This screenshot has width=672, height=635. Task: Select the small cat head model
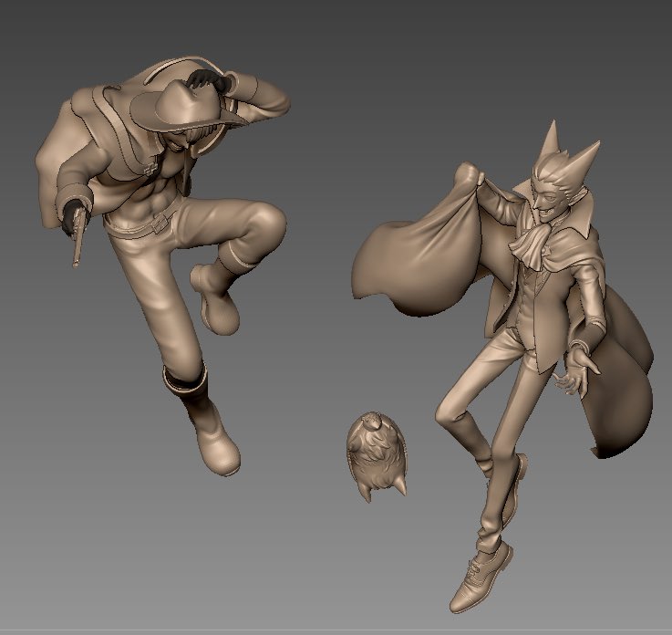376,456
